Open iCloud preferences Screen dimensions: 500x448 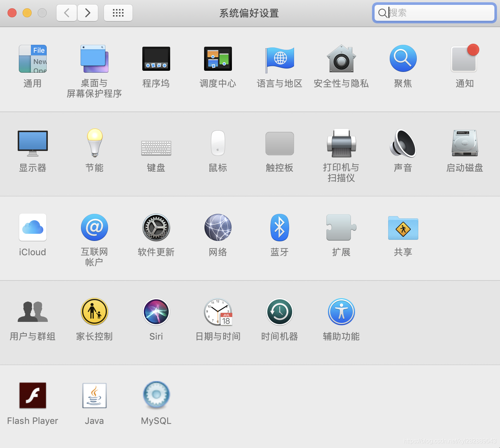click(33, 227)
